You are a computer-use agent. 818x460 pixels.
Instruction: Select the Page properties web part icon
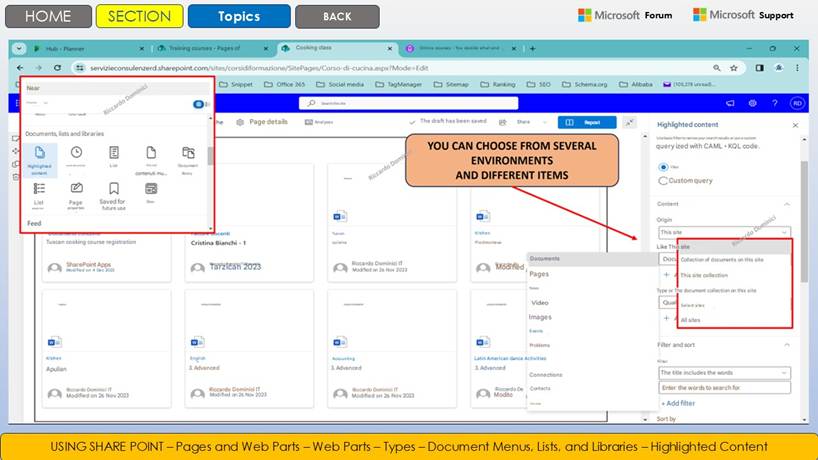77,189
